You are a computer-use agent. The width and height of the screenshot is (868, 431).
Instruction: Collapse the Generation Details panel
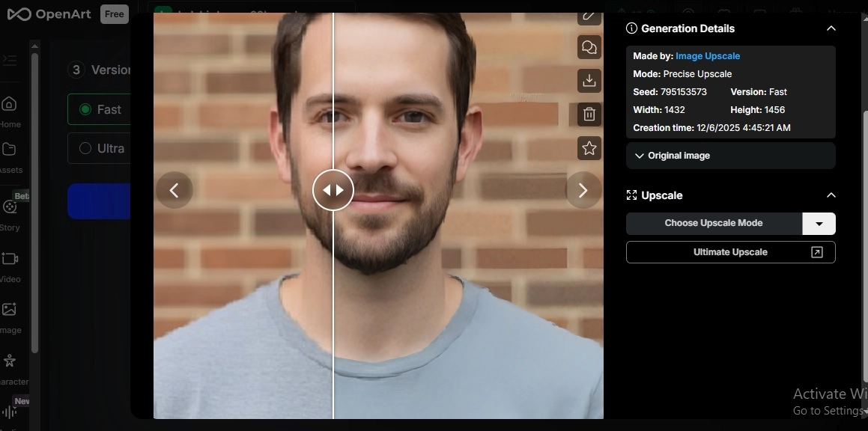[x=831, y=28]
